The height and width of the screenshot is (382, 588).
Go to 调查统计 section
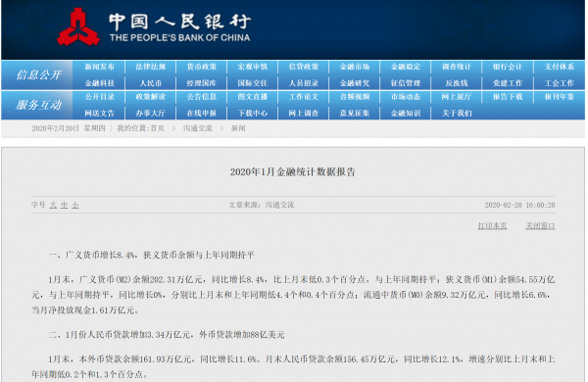(x=457, y=68)
